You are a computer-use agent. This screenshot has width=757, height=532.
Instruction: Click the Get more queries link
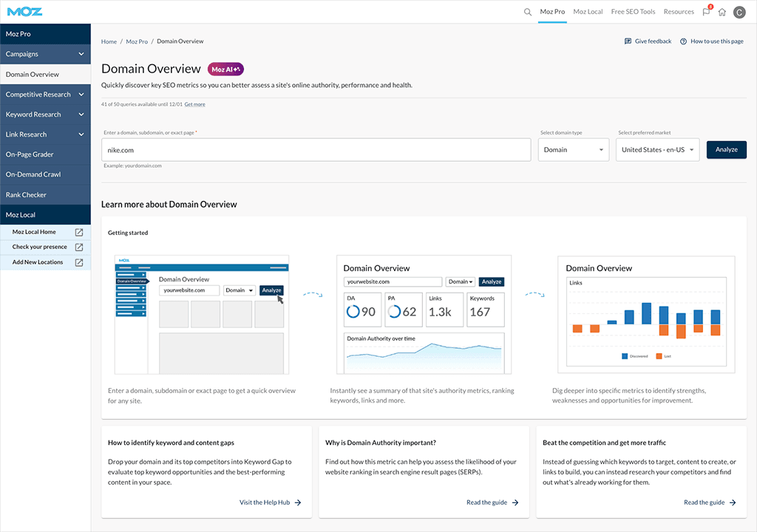pos(194,104)
